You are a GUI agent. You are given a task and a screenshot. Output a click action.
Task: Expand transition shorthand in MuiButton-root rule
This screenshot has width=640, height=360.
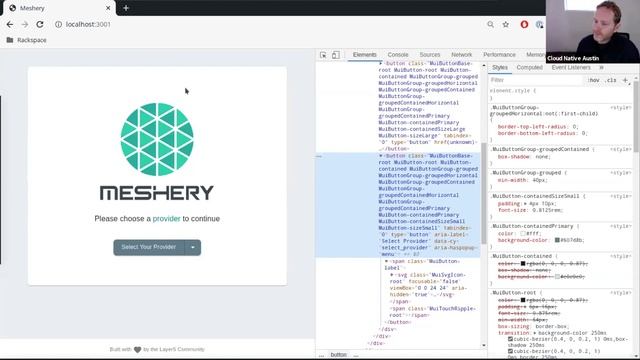click(534, 333)
